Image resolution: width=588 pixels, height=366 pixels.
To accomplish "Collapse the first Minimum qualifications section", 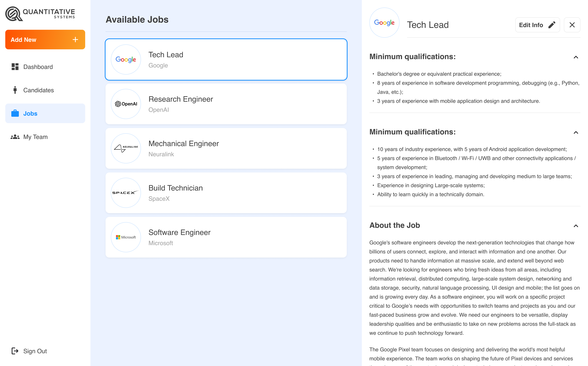I will [x=576, y=57].
